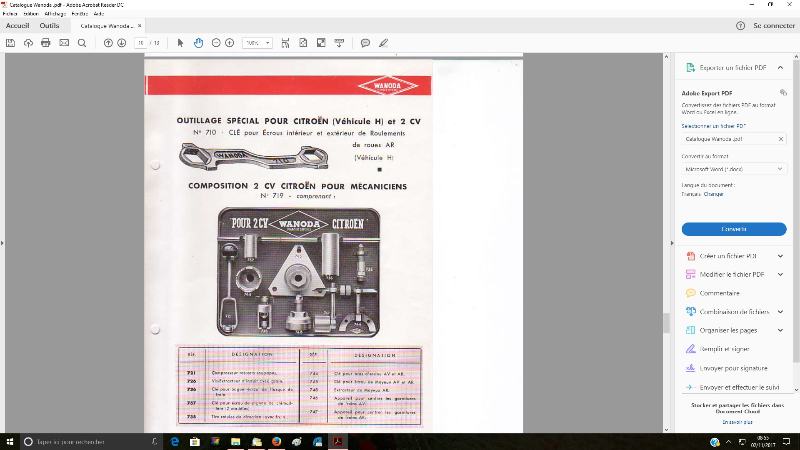Click the page number input field
Viewport: 800px width, 450px height.
[x=141, y=43]
